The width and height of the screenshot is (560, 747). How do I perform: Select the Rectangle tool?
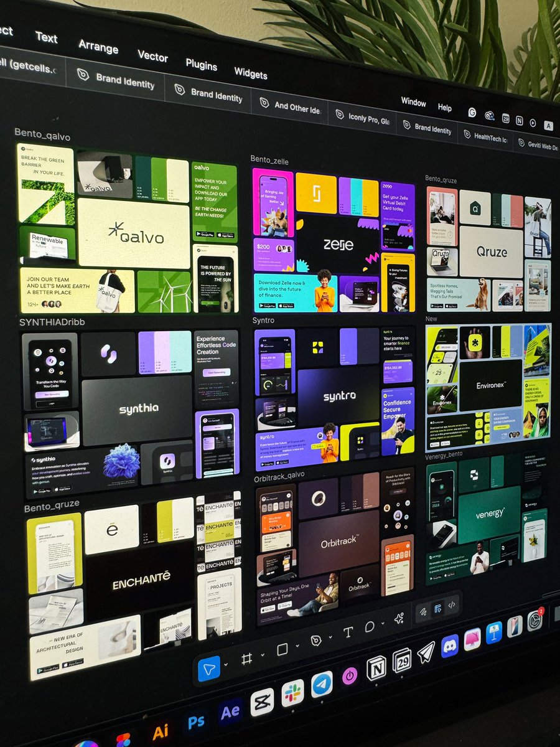[282, 649]
